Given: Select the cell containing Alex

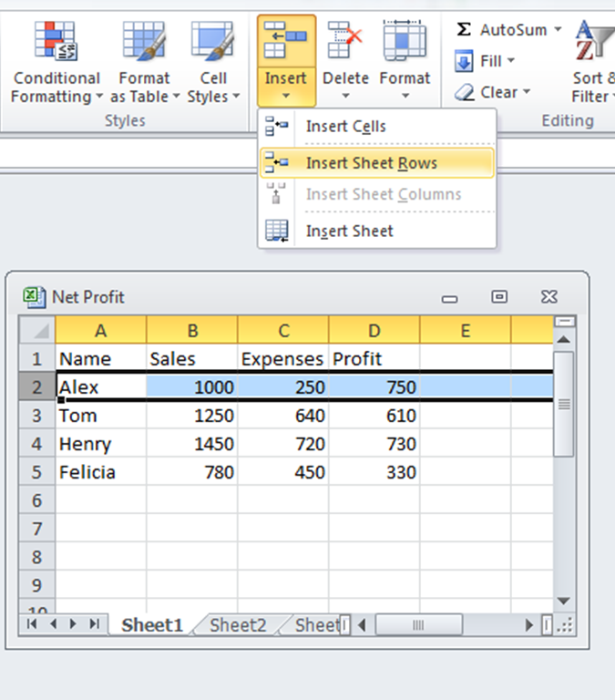Looking at the screenshot, I should (x=101, y=386).
